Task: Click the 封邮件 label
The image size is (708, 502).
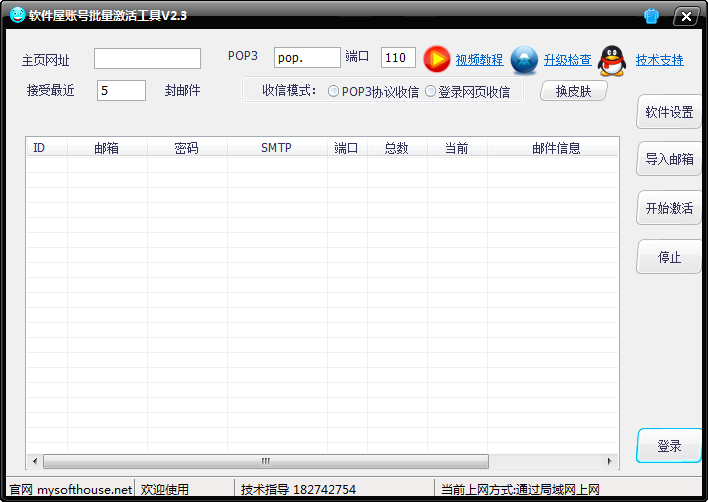Action: [x=182, y=91]
